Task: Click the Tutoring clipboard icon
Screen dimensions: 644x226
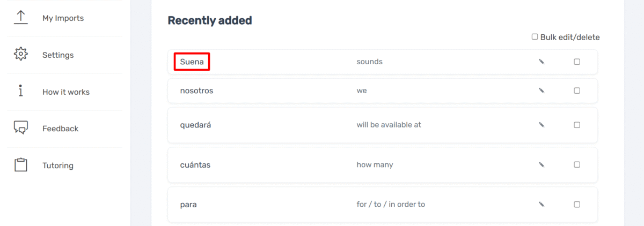Action: [x=20, y=165]
